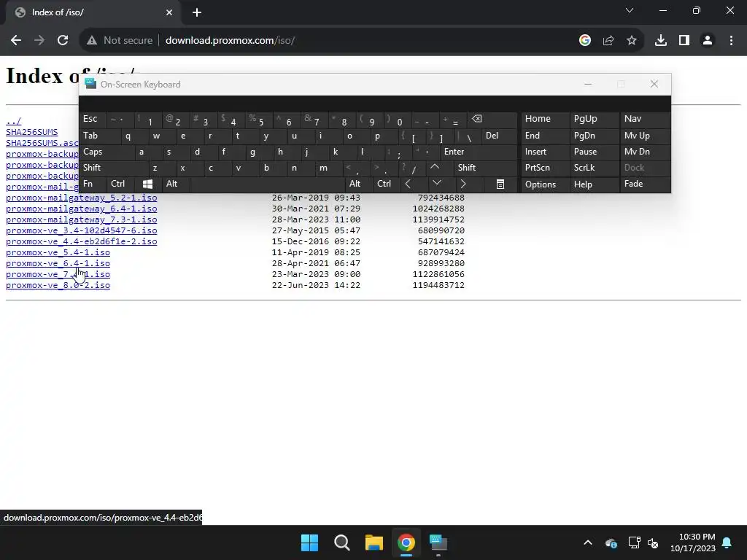Open the Google account G icon
The width and height of the screenshot is (747, 560).
coord(585,41)
